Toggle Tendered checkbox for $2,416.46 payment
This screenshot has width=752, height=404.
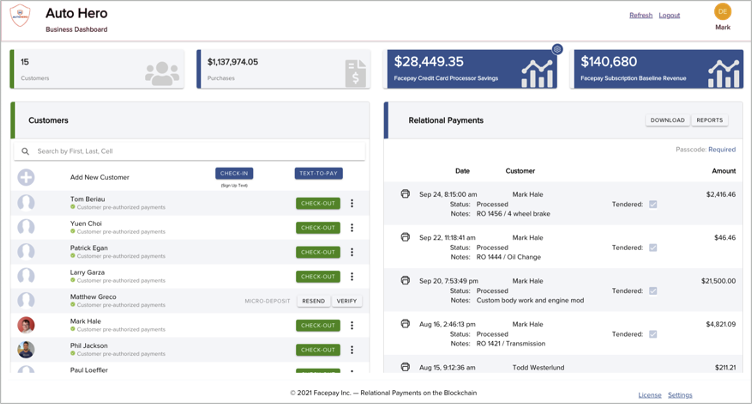coord(653,204)
